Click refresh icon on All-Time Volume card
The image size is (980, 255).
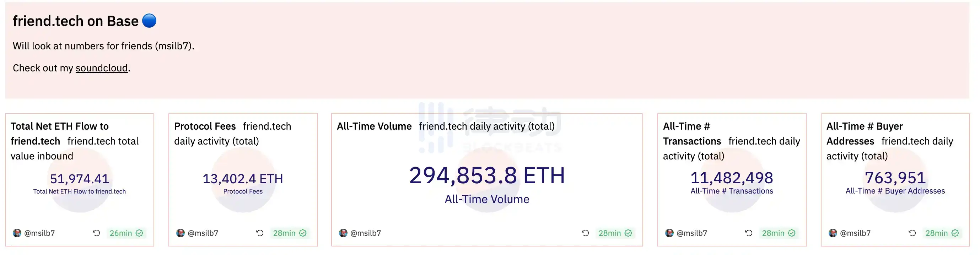[x=585, y=233]
